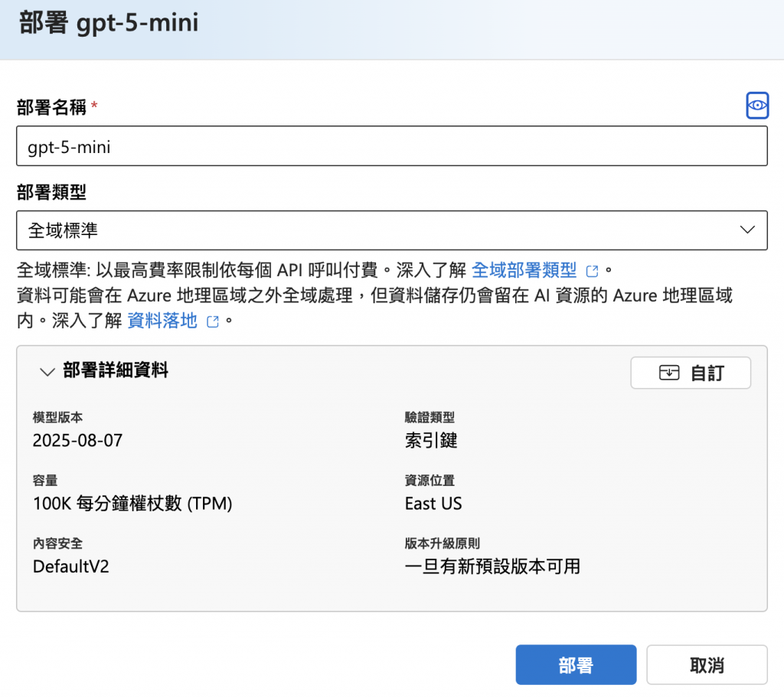Click the content safety value DefaultV2
784x698 pixels.
click(70, 566)
